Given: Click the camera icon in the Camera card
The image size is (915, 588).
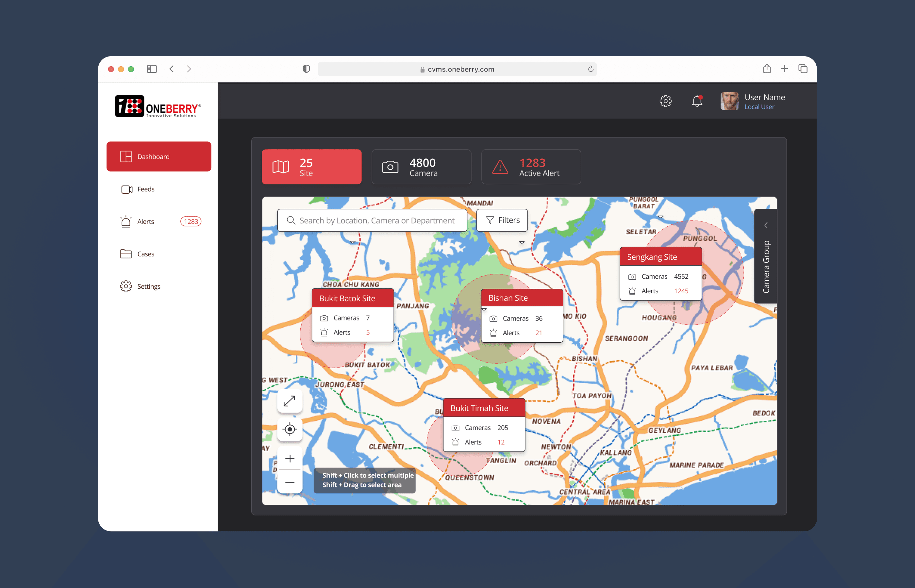Looking at the screenshot, I should (x=390, y=167).
